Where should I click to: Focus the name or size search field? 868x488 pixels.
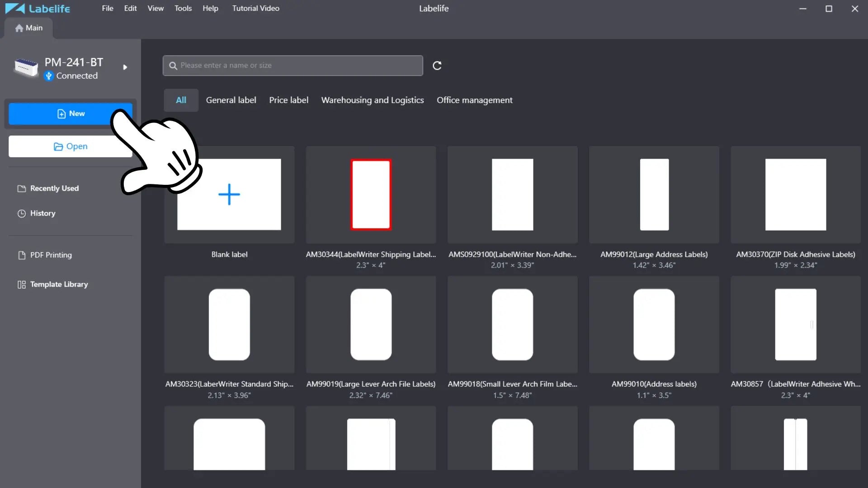point(298,66)
